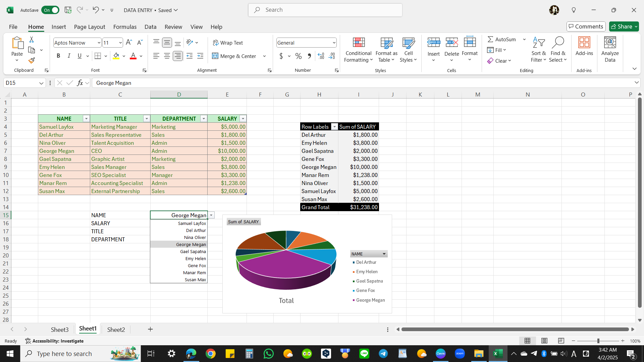Turn off the AutoSave toggle
644x362 pixels.
pyautogui.click(x=50, y=10)
